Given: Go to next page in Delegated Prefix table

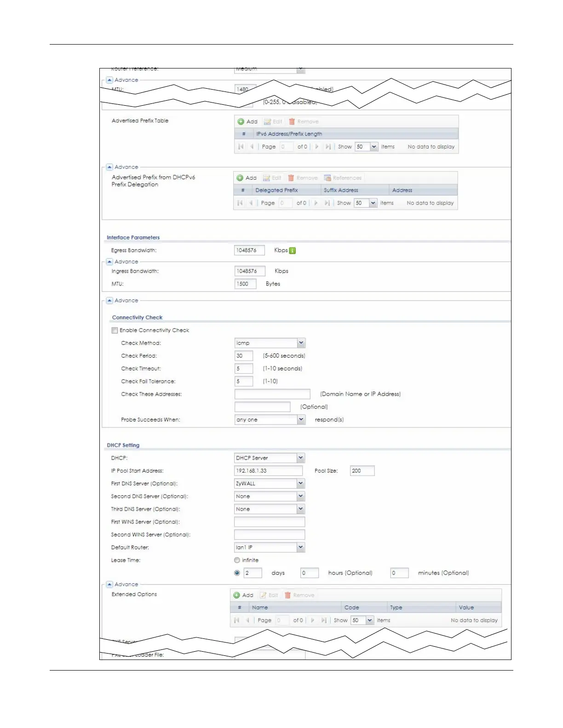Looking at the screenshot, I should [x=316, y=203].
